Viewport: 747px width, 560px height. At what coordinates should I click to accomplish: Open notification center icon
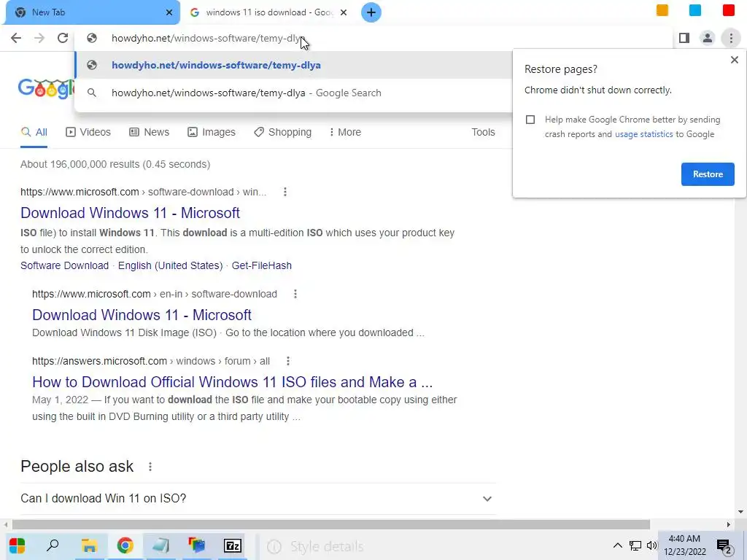click(724, 547)
